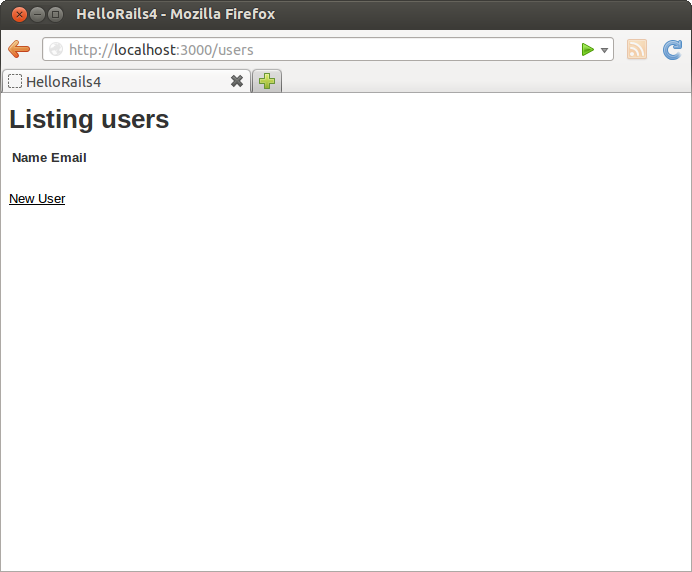Expand the address bar history dropdown
Viewport: 692px width, 572px height.
click(605, 50)
